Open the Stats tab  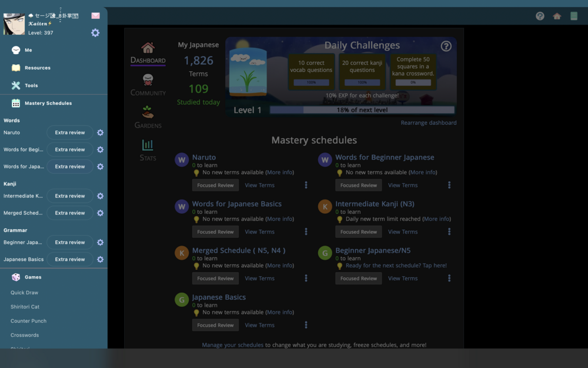148,150
